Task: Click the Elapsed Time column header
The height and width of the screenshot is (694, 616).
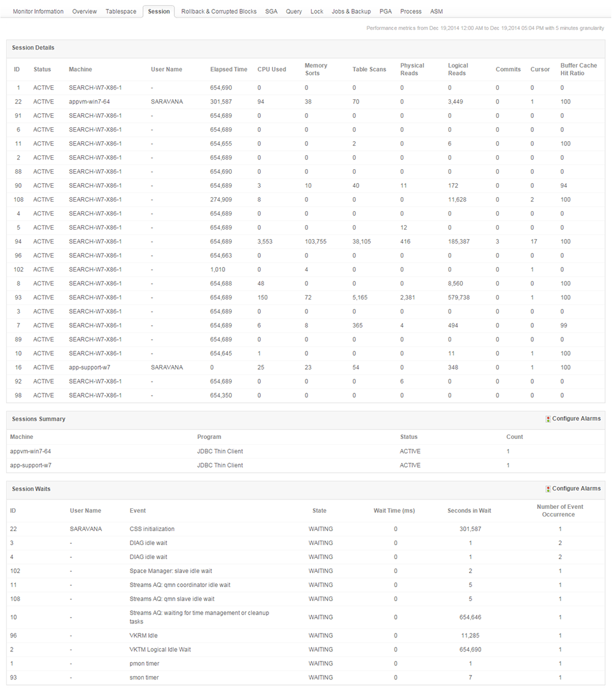Action: point(228,69)
